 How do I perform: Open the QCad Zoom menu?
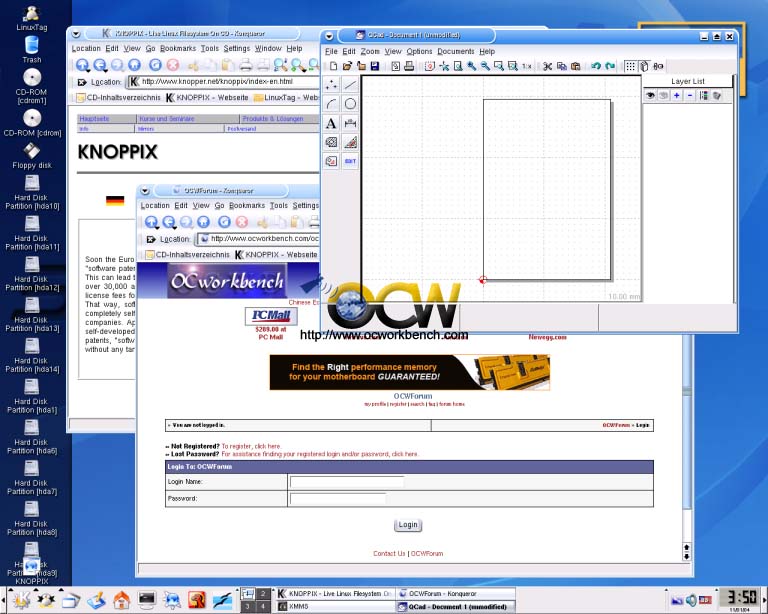coord(370,51)
